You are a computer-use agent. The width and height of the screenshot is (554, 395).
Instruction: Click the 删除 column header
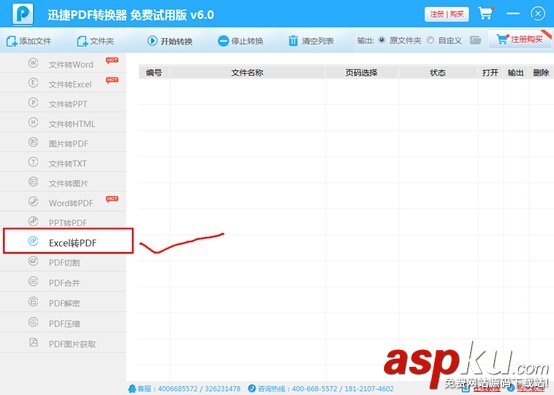click(541, 72)
